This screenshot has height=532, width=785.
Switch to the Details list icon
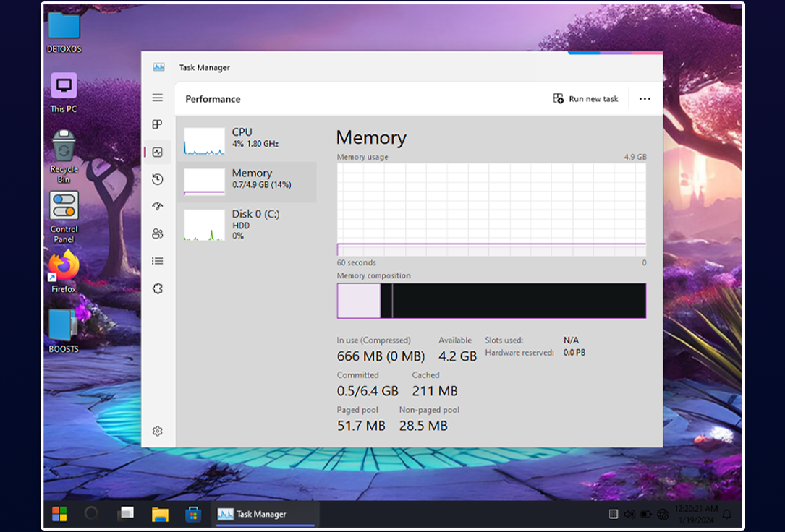pos(157,261)
